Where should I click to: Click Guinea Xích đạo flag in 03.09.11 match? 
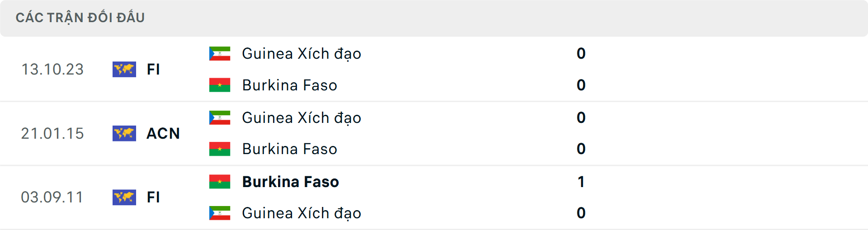point(220,213)
